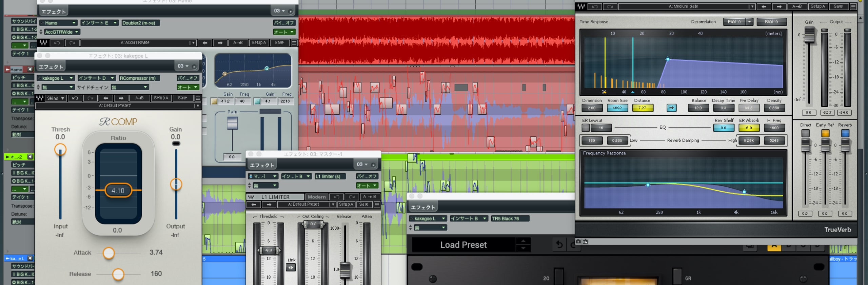The width and height of the screenshot is (868, 285).
Task: Click the エフェクト tab in kakegoe L RCompressor window
Action: (x=51, y=67)
